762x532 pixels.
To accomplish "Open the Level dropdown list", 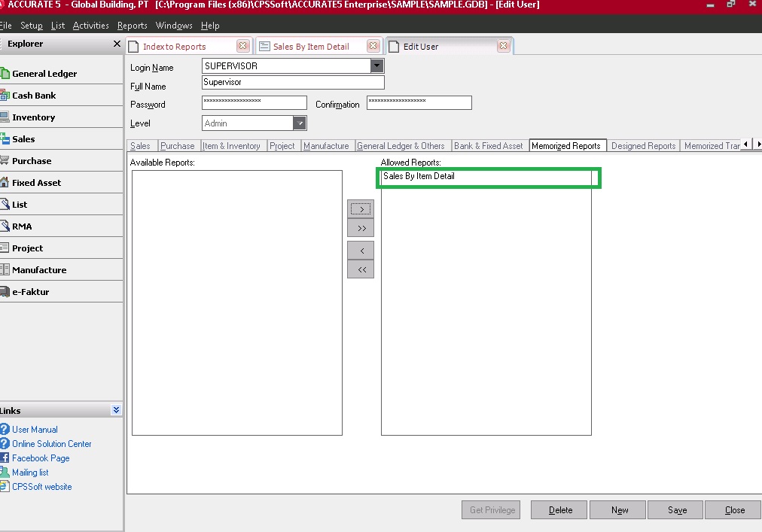I will [300, 123].
